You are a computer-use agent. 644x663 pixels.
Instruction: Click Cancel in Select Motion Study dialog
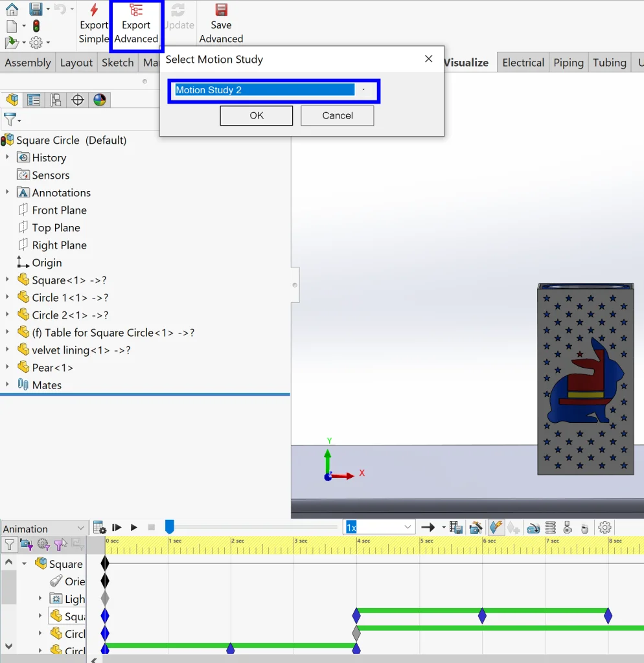click(338, 115)
